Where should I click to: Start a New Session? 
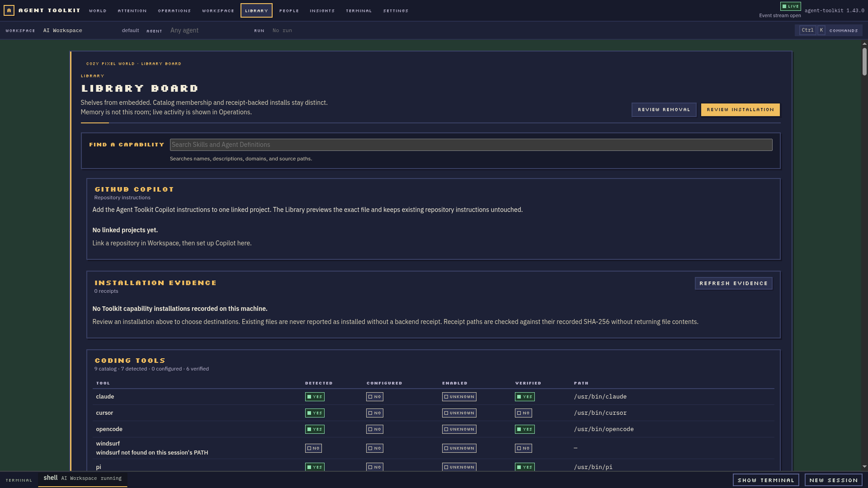[833, 480]
